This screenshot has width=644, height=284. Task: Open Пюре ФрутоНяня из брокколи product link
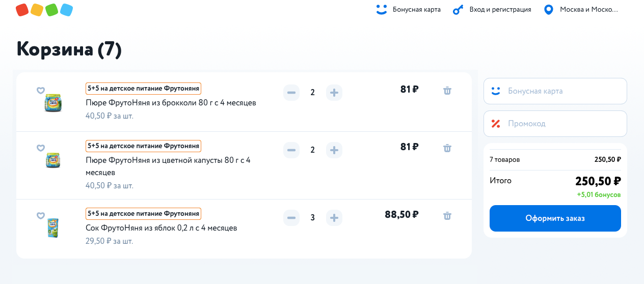(x=171, y=103)
